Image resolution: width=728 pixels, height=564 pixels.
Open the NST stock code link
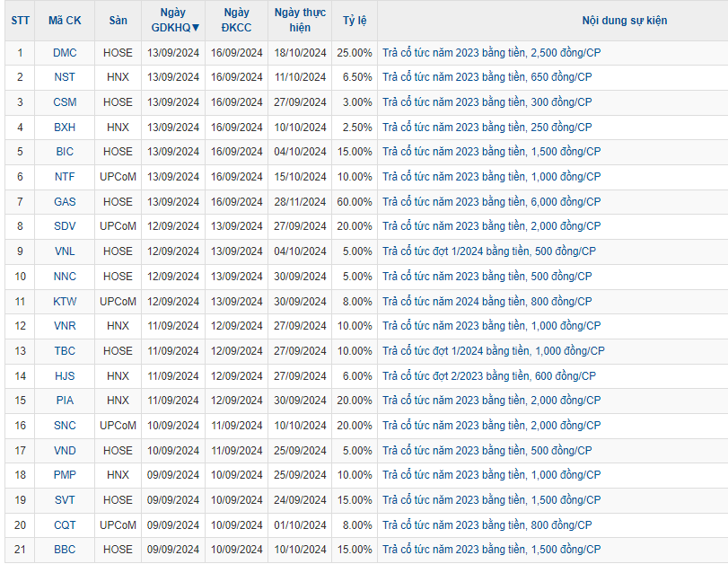pyautogui.click(x=65, y=77)
